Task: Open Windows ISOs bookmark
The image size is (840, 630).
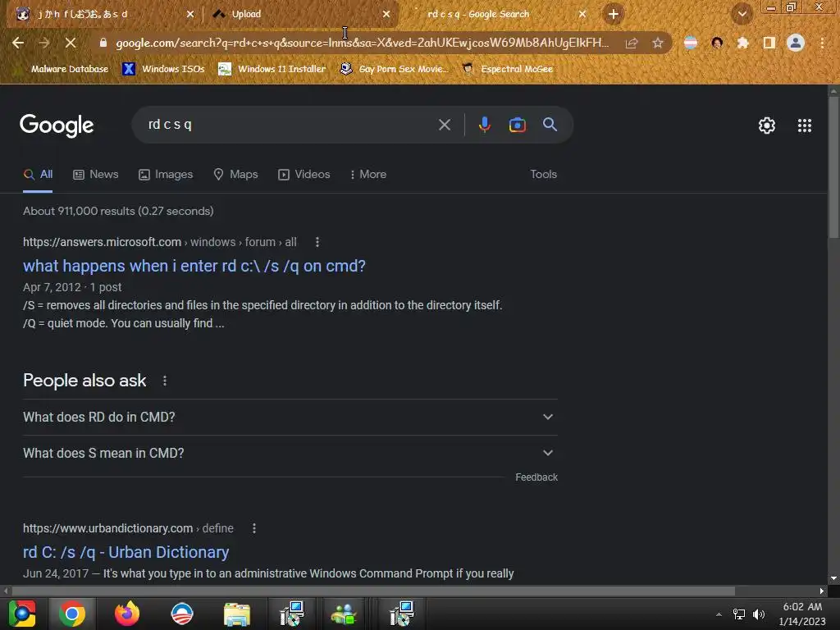Action: [x=164, y=69]
